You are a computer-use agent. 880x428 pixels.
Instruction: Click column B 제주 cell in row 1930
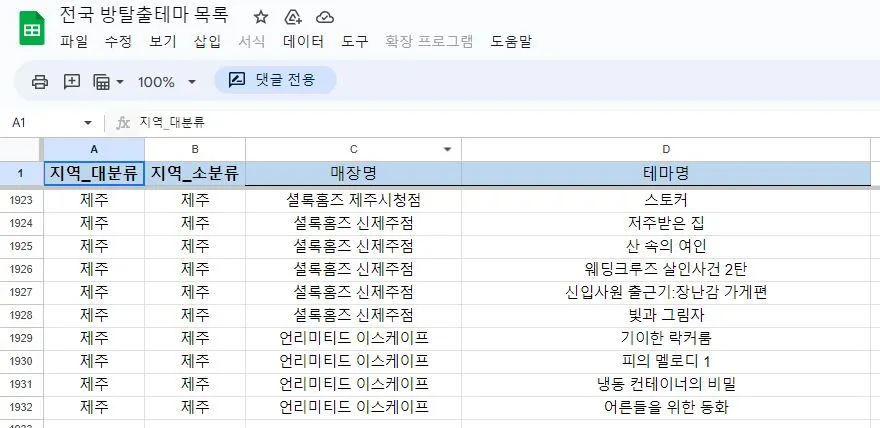(195, 362)
